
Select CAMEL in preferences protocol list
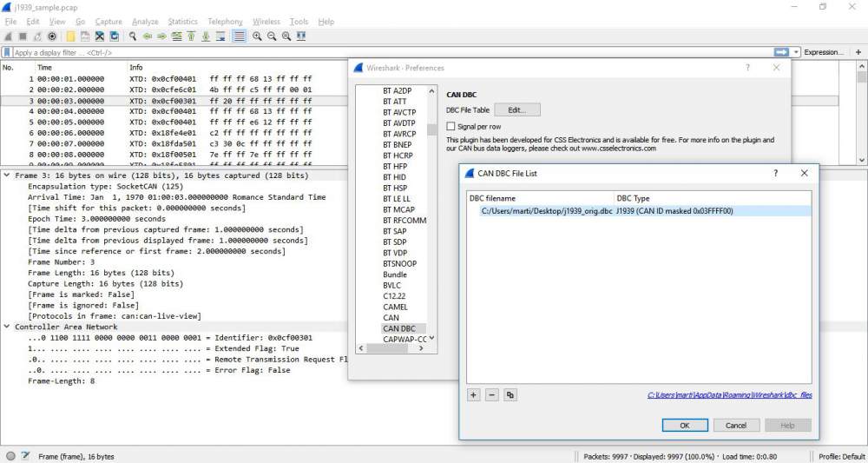(x=395, y=307)
